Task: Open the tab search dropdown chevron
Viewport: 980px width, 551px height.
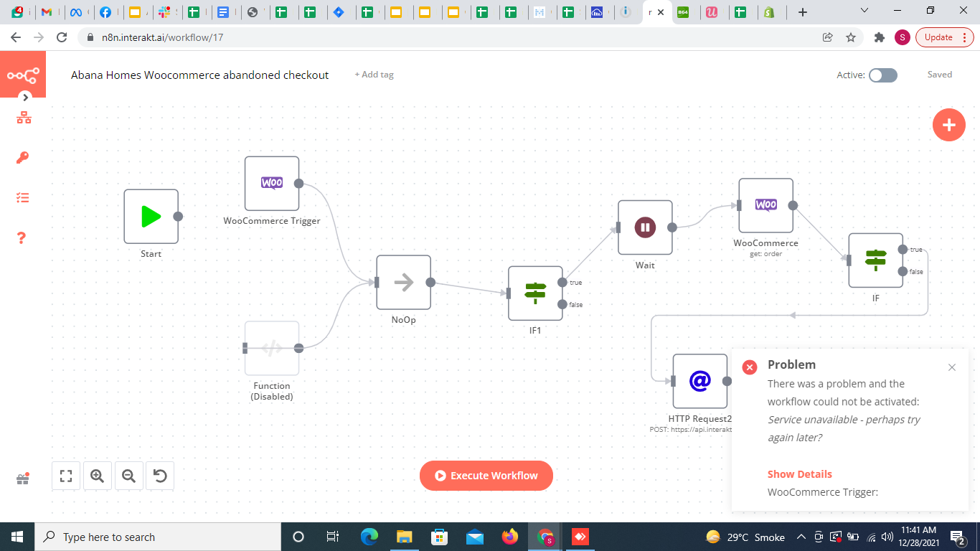Action: click(864, 11)
